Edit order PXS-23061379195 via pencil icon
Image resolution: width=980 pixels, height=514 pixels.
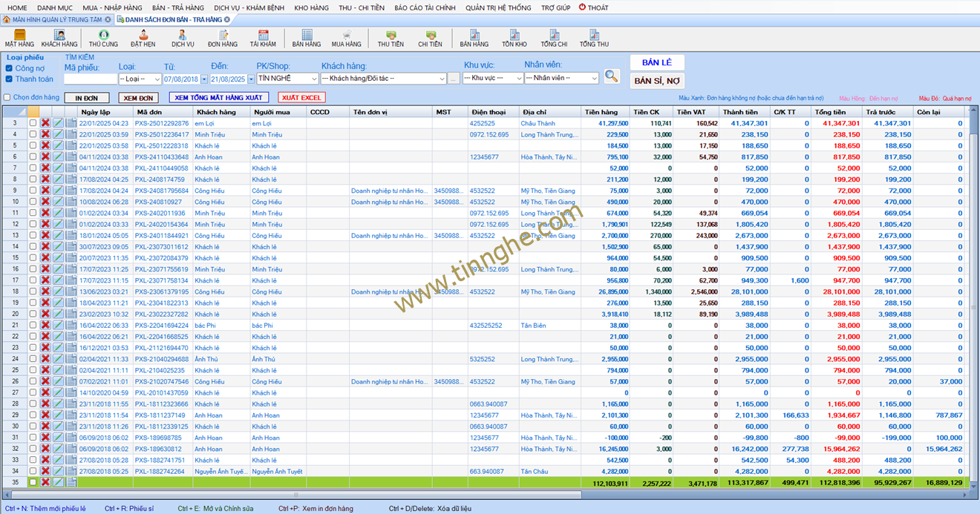pos(58,291)
